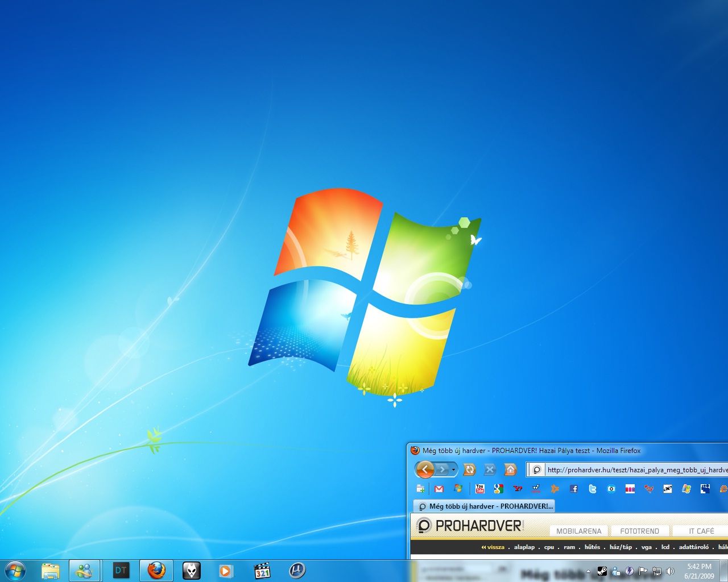Launch foobar2000 from the taskbar
Viewport: 728px width, 582px height.
192,571
